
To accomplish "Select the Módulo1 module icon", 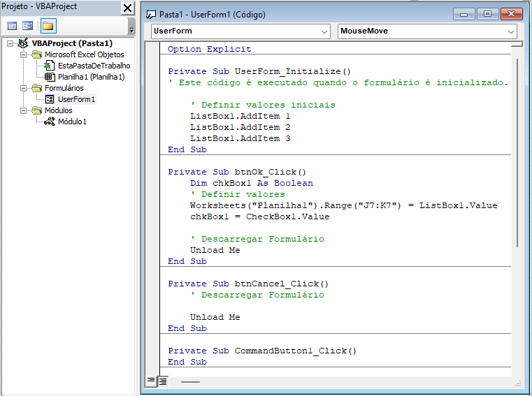I will coord(50,122).
